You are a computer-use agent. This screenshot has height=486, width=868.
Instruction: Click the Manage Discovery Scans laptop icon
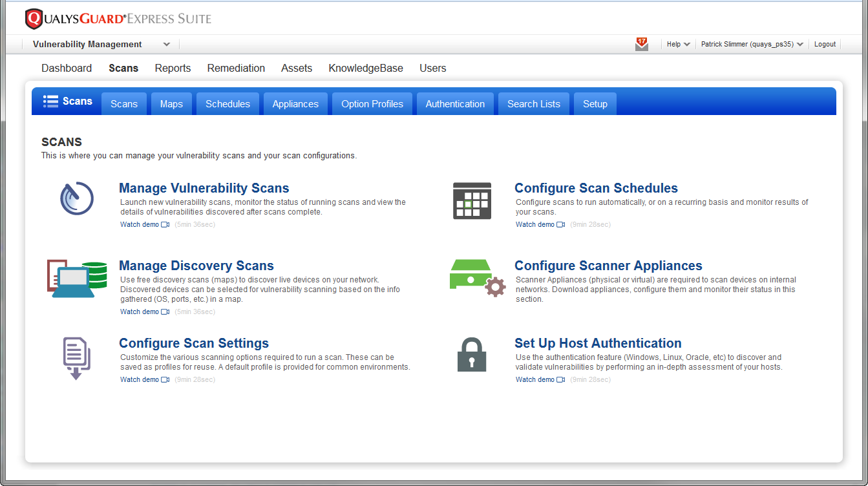(77, 279)
